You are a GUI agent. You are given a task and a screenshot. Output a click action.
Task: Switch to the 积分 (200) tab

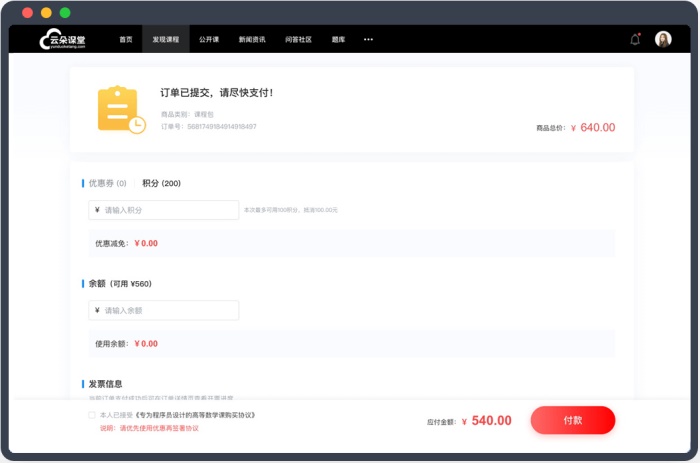click(x=161, y=183)
